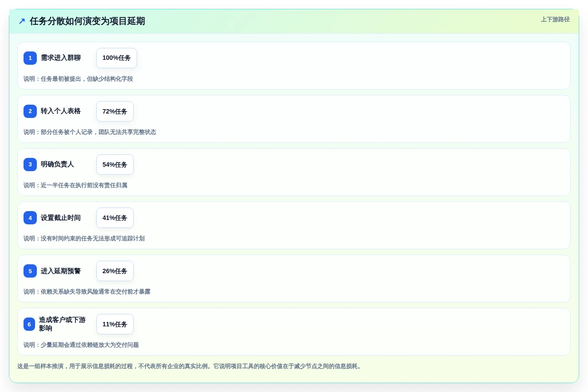Screen dimensions: 588x392
Task: Click the note 任务最初被提出，但缺少结构化字段
Action: 78,79
